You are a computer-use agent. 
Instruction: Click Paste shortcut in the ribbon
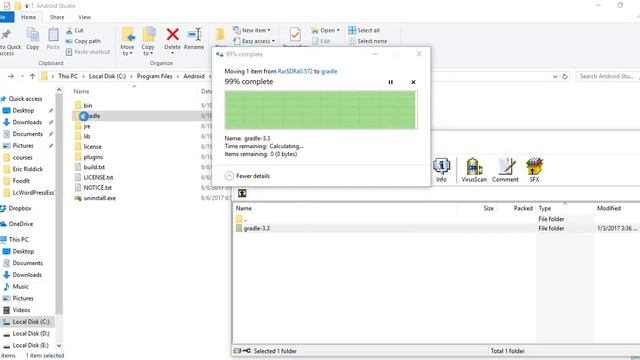pos(88,52)
